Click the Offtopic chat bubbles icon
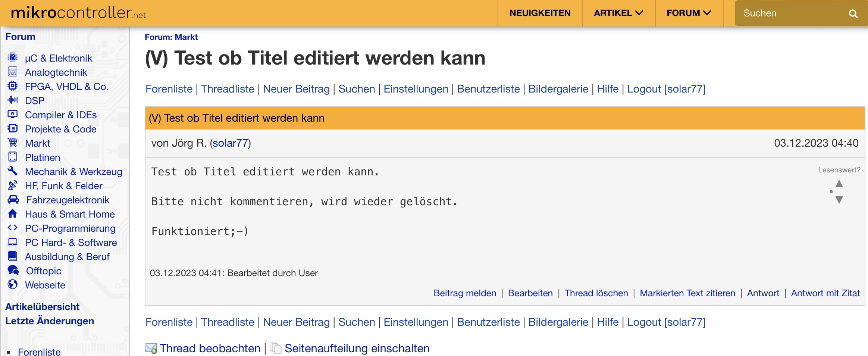Viewport: 868px width, 356px height. (13, 270)
